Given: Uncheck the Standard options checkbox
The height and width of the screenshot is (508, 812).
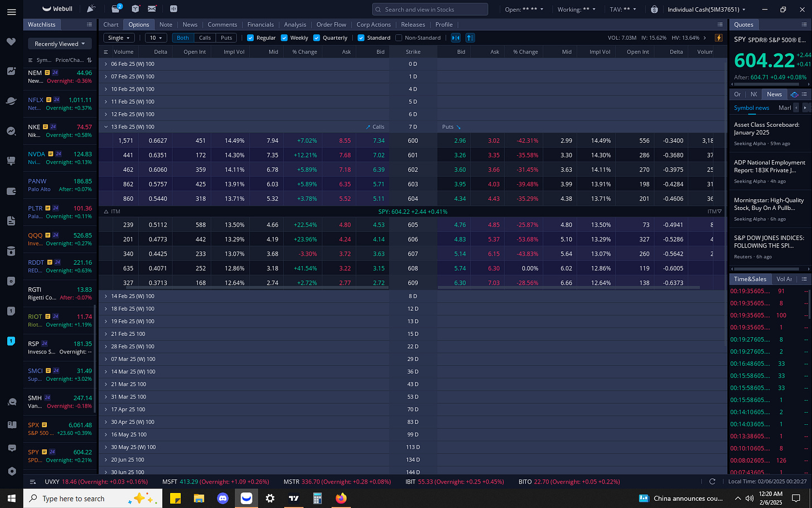Looking at the screenshot, I should 361,38.
